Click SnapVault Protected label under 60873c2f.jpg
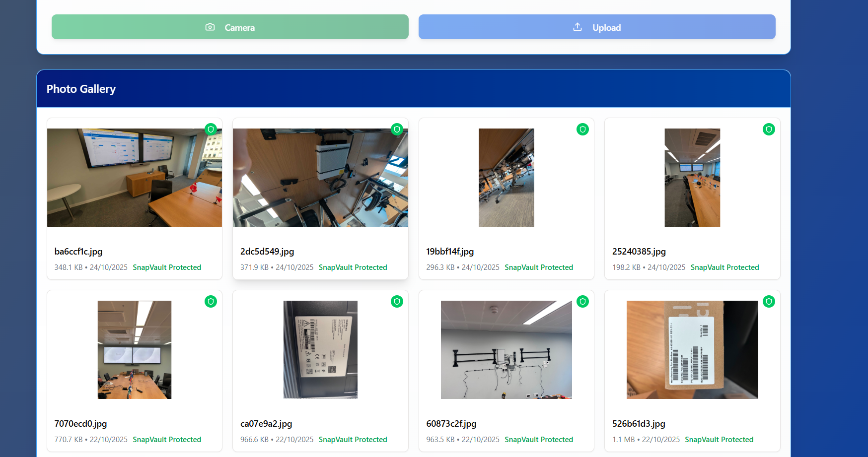The height and width of the screenshot is (457, 868). pos(539,440)
